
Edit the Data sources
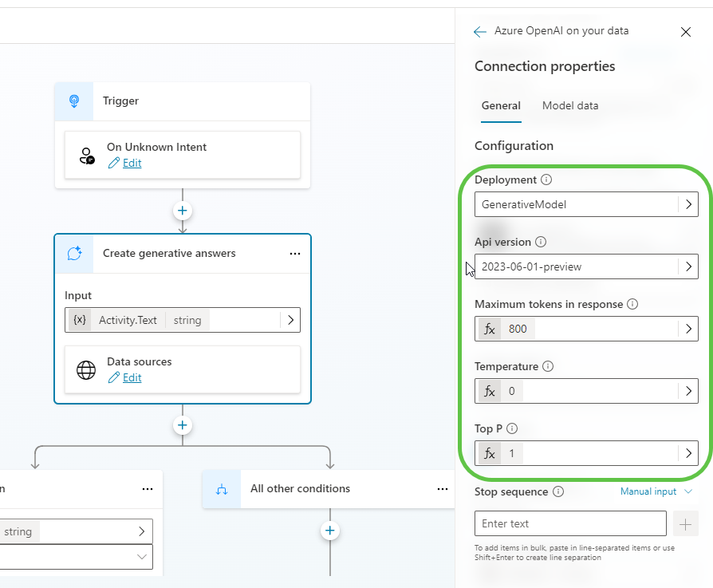(x=132, y=377)
